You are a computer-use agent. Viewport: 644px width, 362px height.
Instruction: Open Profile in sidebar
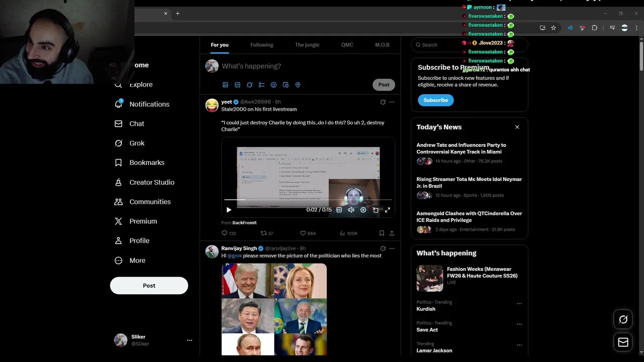tap(132, 241)
